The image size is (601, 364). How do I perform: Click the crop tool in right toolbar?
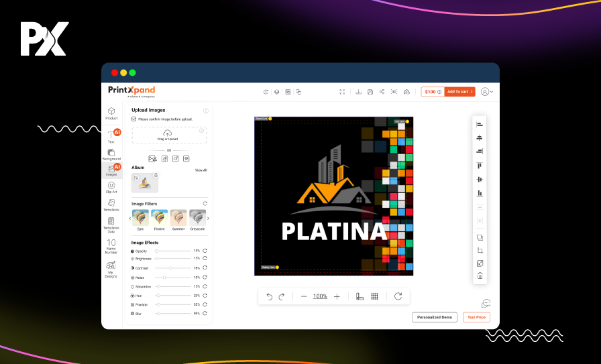[x=480, y=251]
